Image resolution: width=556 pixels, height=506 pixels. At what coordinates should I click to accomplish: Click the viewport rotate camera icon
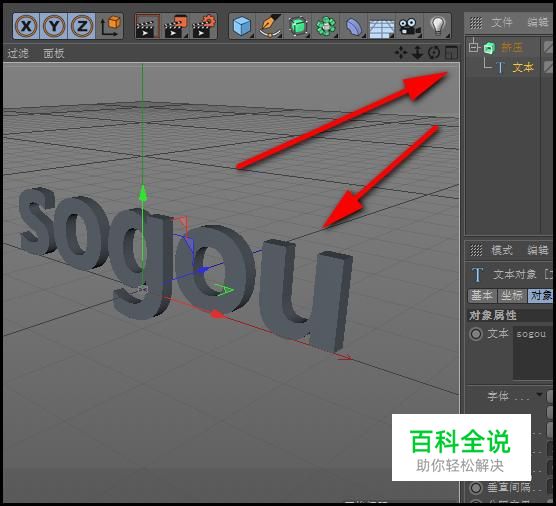(x=434, y=53)
